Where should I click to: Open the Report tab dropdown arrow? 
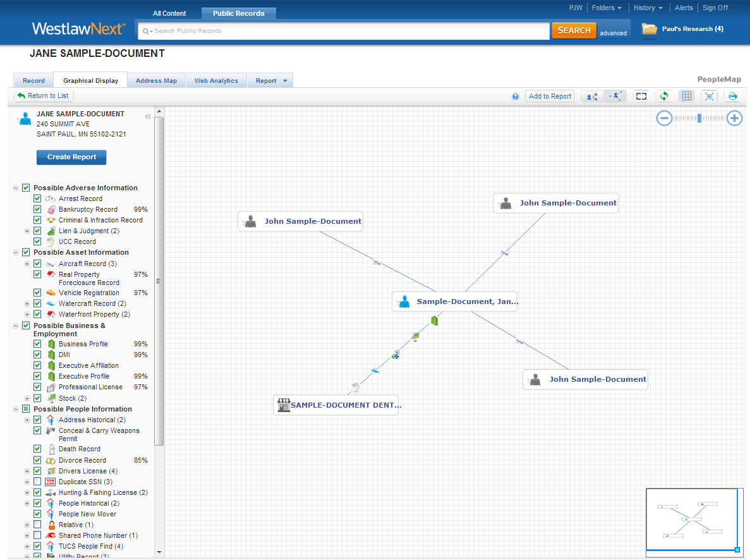click(x=285, y=81)
